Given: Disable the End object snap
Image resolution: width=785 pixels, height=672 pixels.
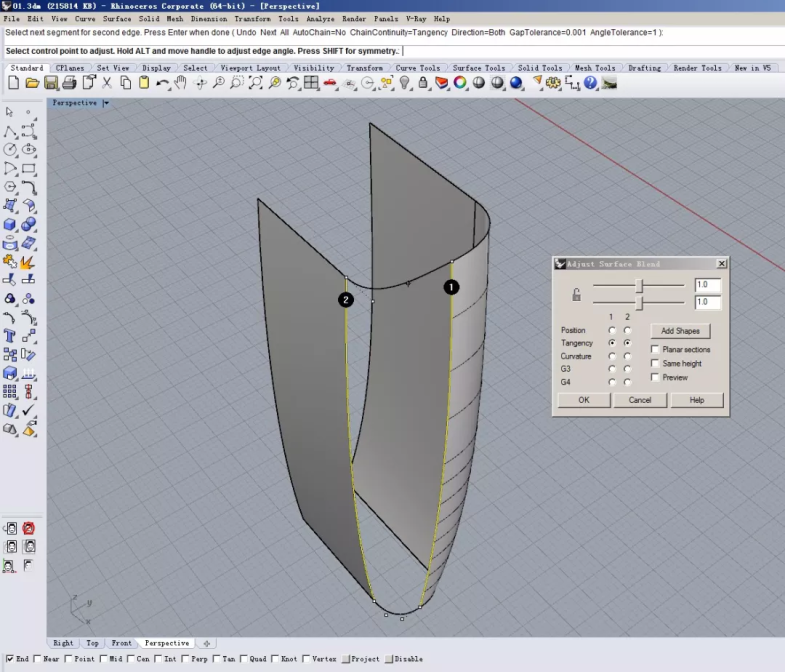Looking at the screenshot, I should [10, 659].
